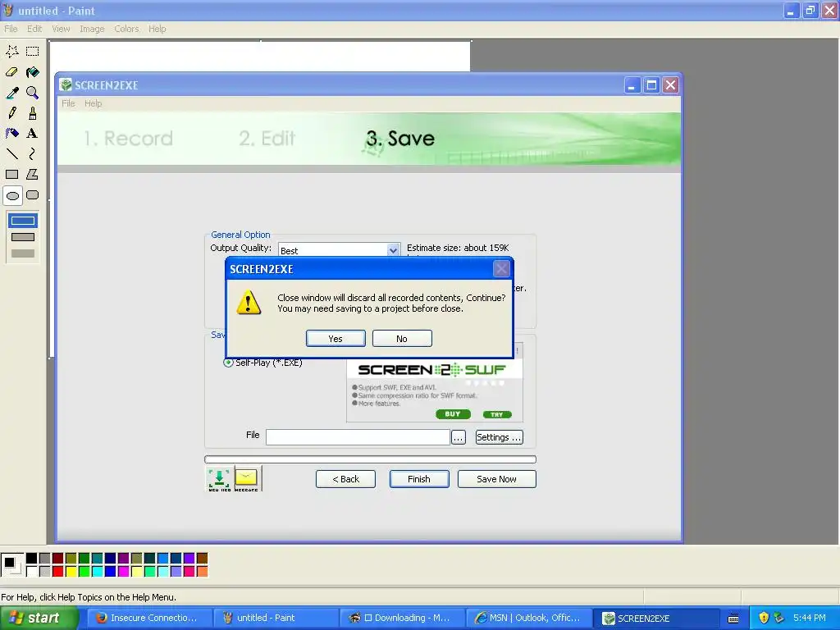Select the Rounded Rectangle tool

pos(33,195)
